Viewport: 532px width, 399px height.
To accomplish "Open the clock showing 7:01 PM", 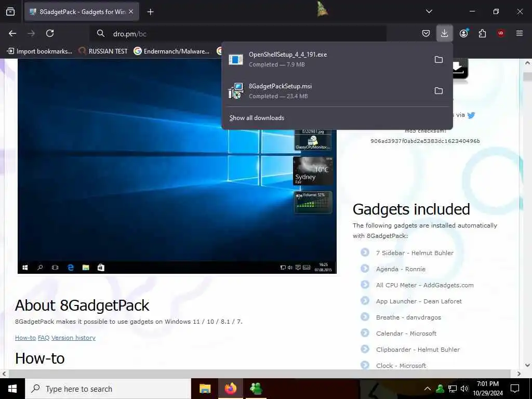I will (488, 389).
